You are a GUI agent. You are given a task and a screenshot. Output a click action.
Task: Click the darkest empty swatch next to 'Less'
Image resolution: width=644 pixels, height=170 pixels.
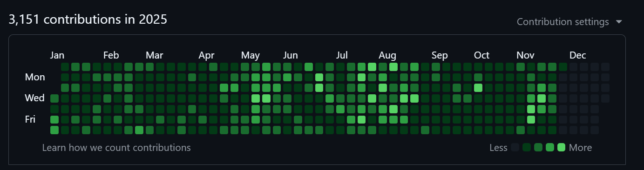(515, 148)
